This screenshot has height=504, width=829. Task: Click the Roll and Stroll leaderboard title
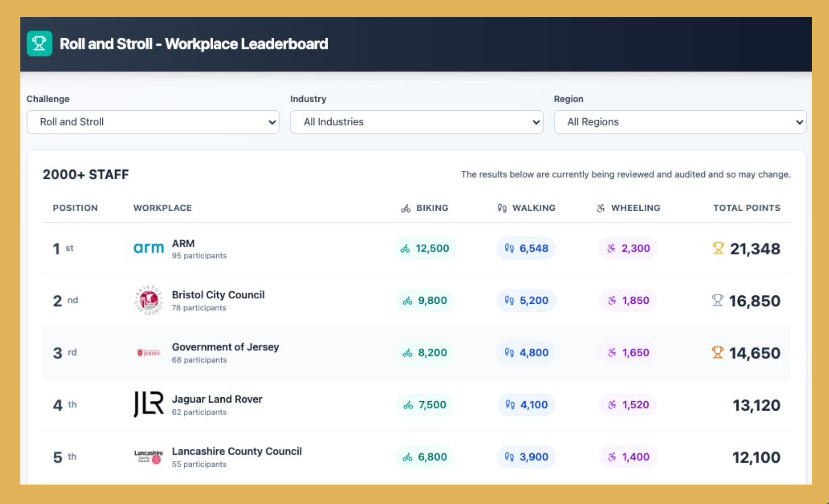tap(194, 43)
